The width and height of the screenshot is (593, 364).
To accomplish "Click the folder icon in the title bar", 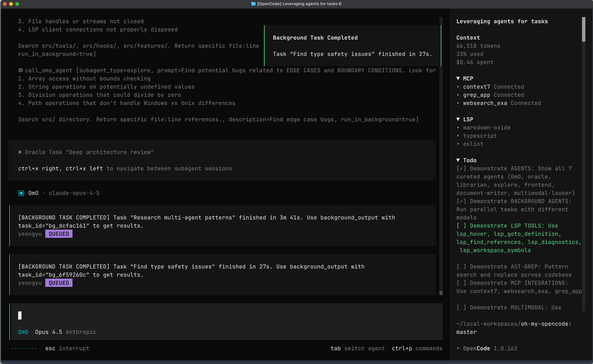I will click(253, 4).
